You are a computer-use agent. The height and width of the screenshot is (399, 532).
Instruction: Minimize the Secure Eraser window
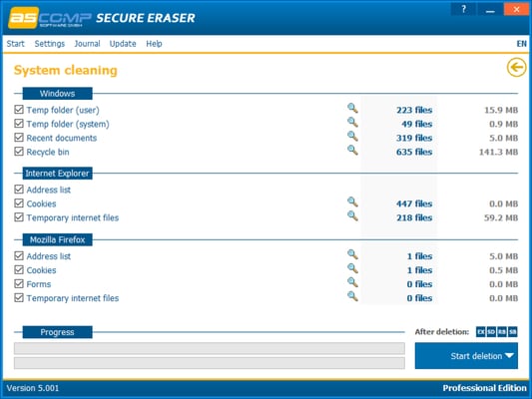[490, 9]
